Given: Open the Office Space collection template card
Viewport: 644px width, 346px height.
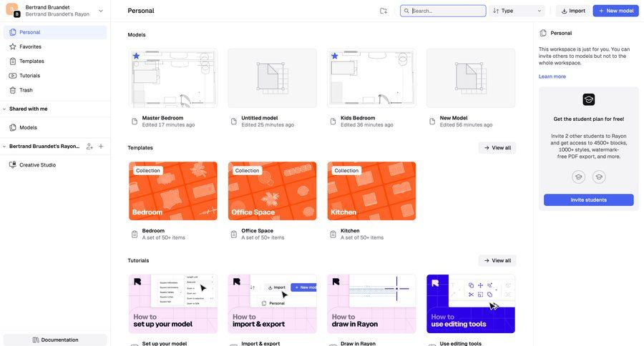Looking at the screenshot, I should click(273, 191).
